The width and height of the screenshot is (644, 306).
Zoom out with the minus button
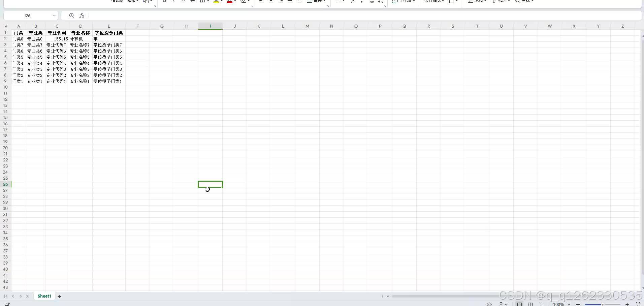[578, 304]
